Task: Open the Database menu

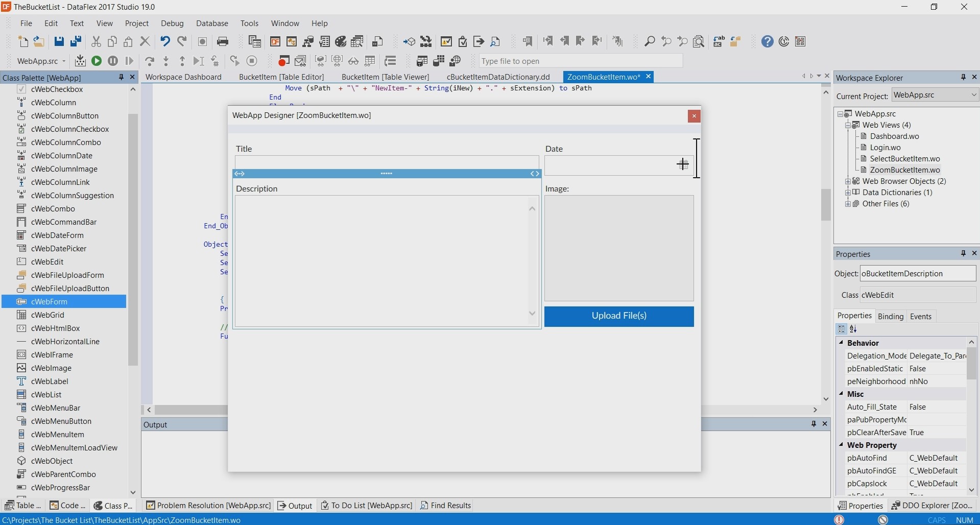Action: click(212, 23)
